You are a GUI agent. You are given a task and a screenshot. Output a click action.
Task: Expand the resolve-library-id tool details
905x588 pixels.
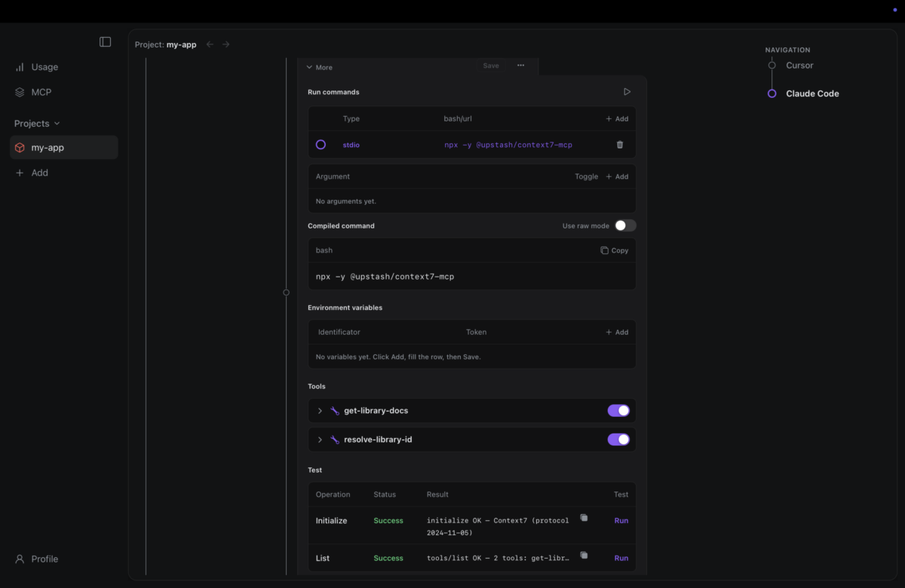click(x=320, y=439)
